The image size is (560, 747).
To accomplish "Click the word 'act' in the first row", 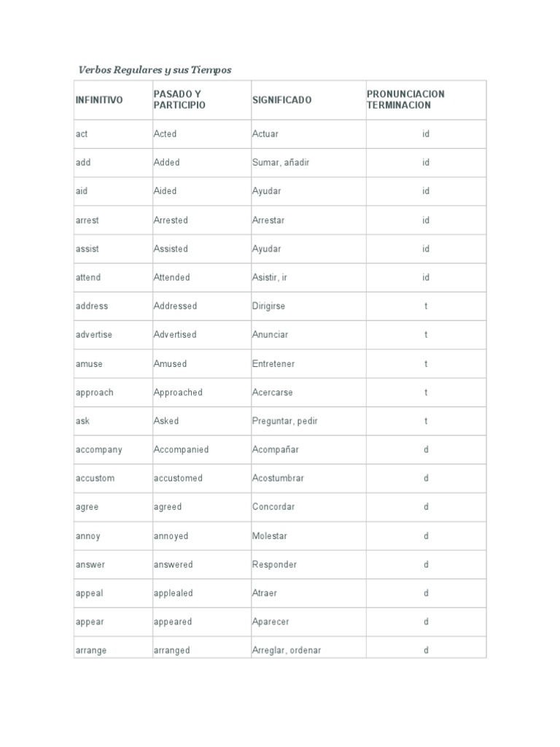I will (x=82, y=134).
